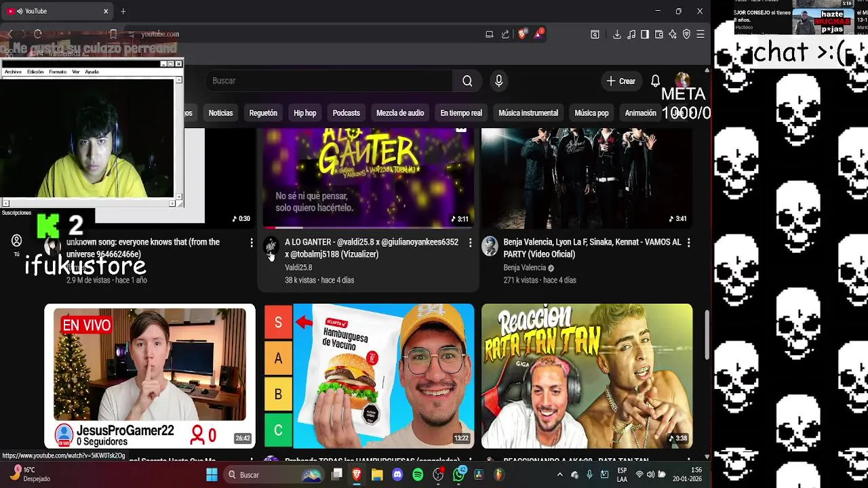This screenshot has height=488, width=868.
Task: Open Brave hamburger main menu
Action: click(701, 34)
